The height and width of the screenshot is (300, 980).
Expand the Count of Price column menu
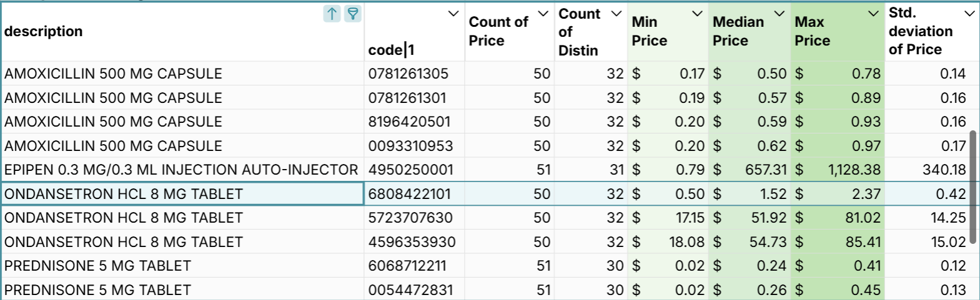coord(543,14)
